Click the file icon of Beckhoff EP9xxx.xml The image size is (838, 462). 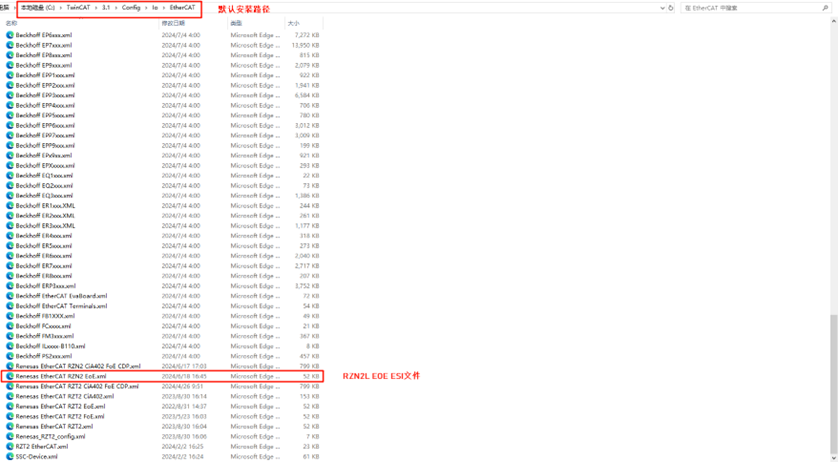point(10,65)
